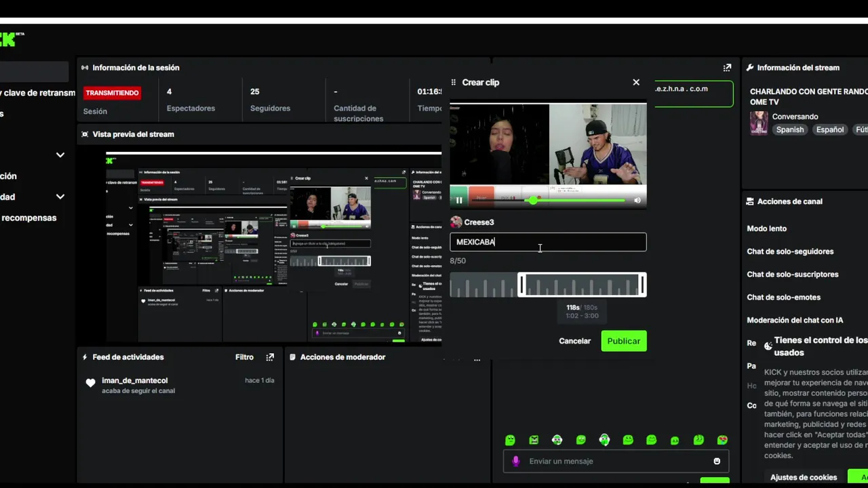Viewport: 868px width, 488px height.
Task: Click the heart icon beside iman_de_mantecol
Action: pyautogui.click(x=90, y=383)
